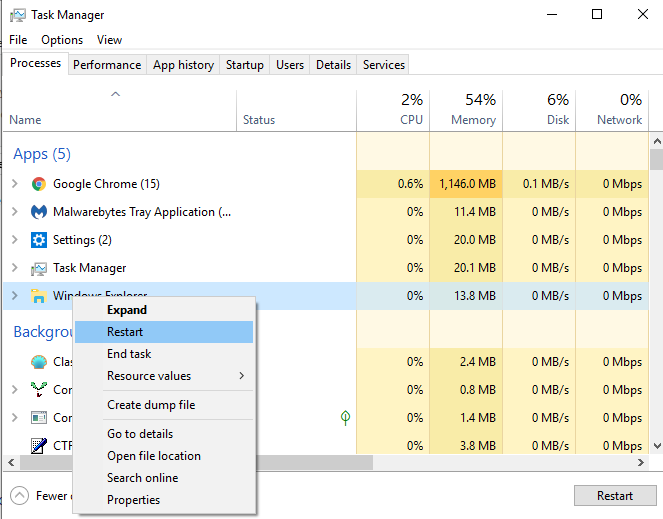Choose Search online in the context menu
This screenshot has height=519, width=663.
click(x=164, y=478)
